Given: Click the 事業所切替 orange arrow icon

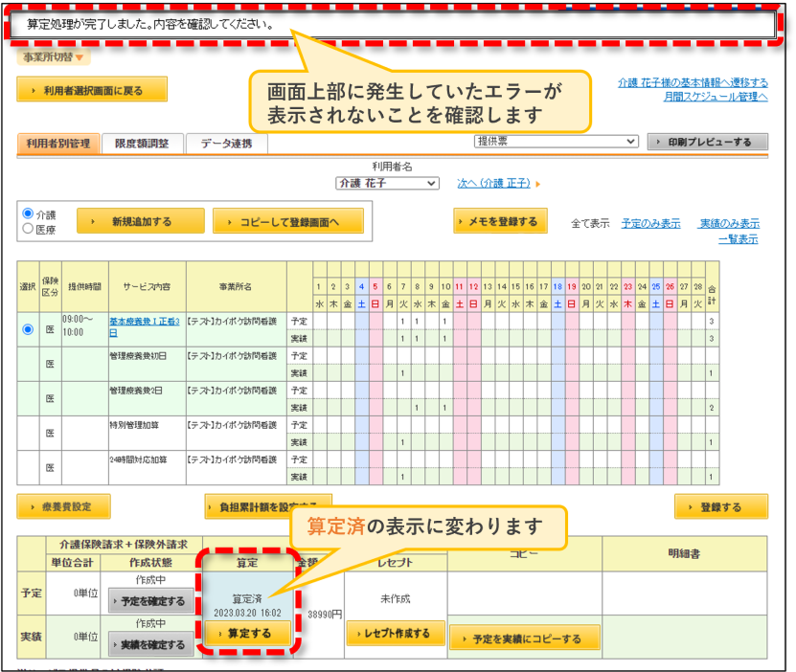Looking at the screenshot, I should click(x=80, y=57).
